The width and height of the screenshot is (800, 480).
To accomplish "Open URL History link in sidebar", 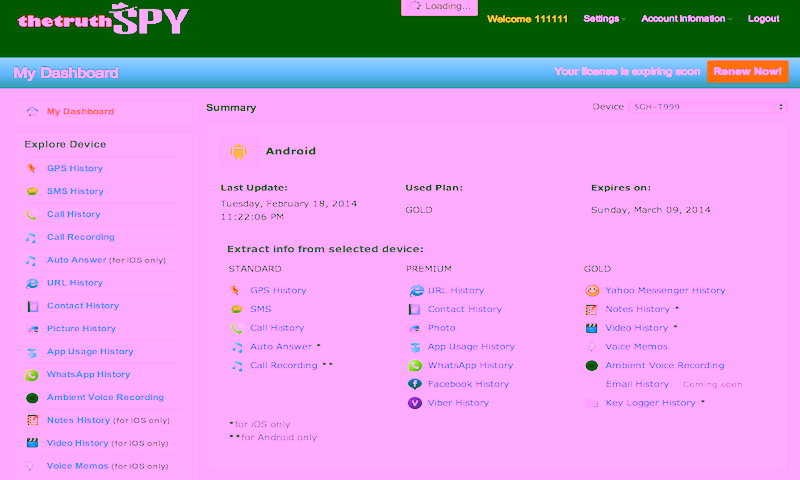I will [x=74, y=283].
